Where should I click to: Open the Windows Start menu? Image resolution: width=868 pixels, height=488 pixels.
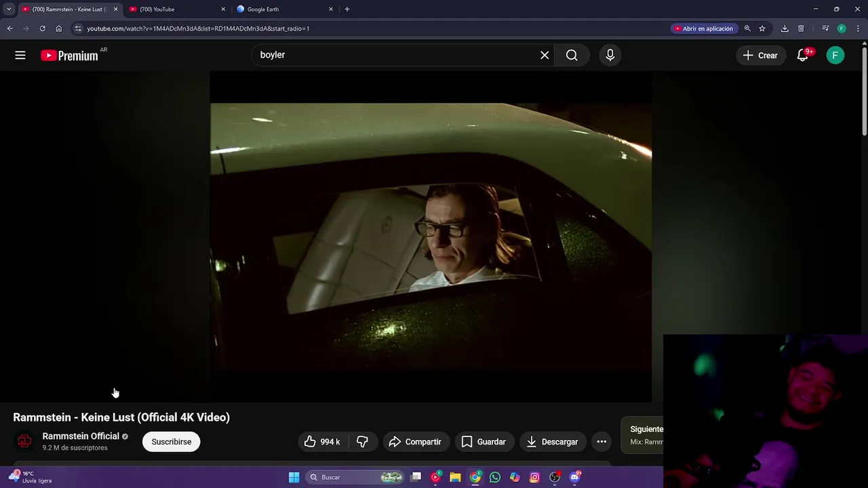294,477
